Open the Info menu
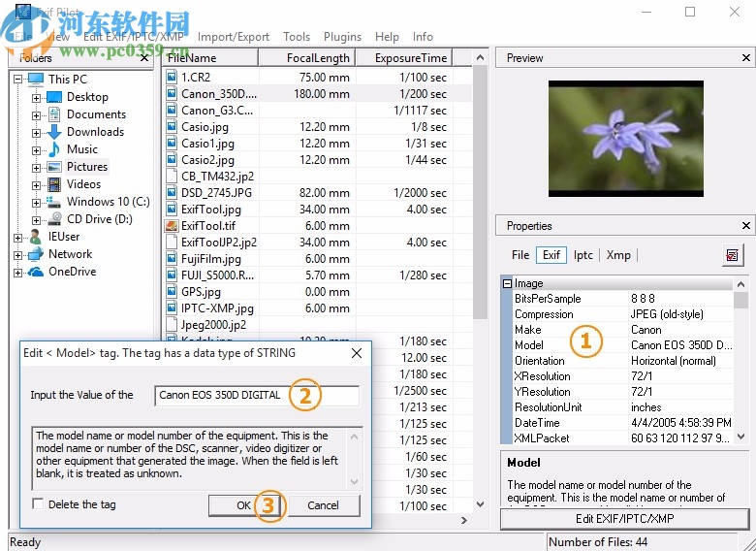This screenshot has width=756, height=551. pos(423,37)
